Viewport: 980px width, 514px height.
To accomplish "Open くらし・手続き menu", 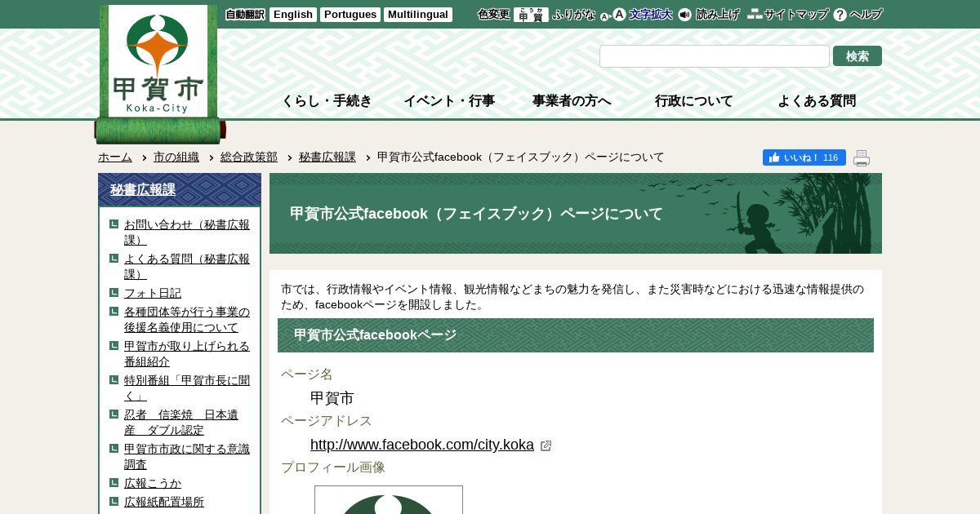I will coord(327,101).
